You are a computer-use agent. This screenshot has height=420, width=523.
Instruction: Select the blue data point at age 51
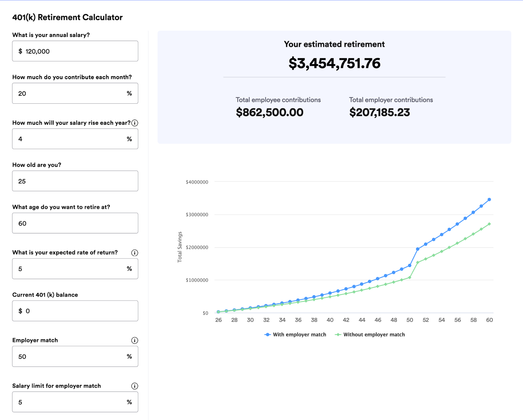[418, 249]
